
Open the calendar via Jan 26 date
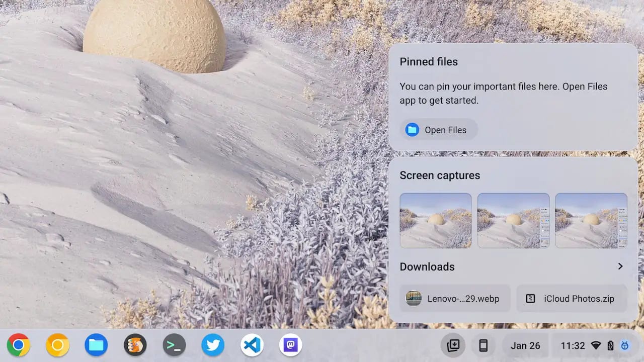525,345
